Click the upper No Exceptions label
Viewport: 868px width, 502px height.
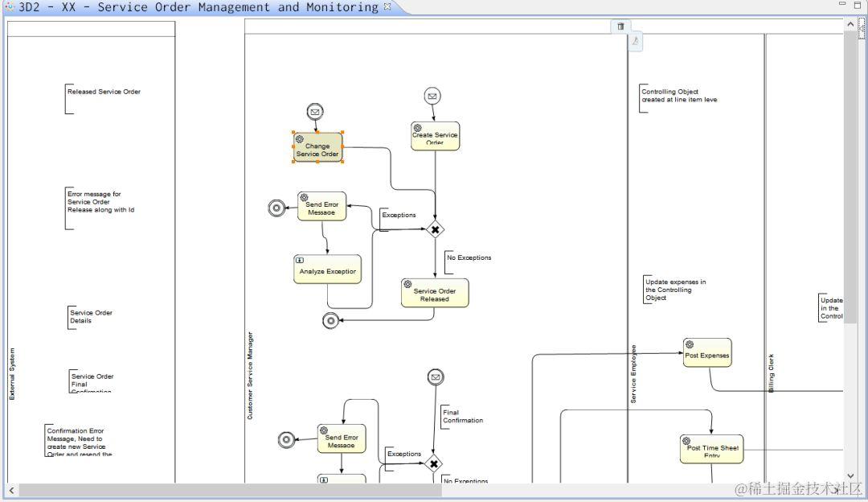[x=469, y=257]
